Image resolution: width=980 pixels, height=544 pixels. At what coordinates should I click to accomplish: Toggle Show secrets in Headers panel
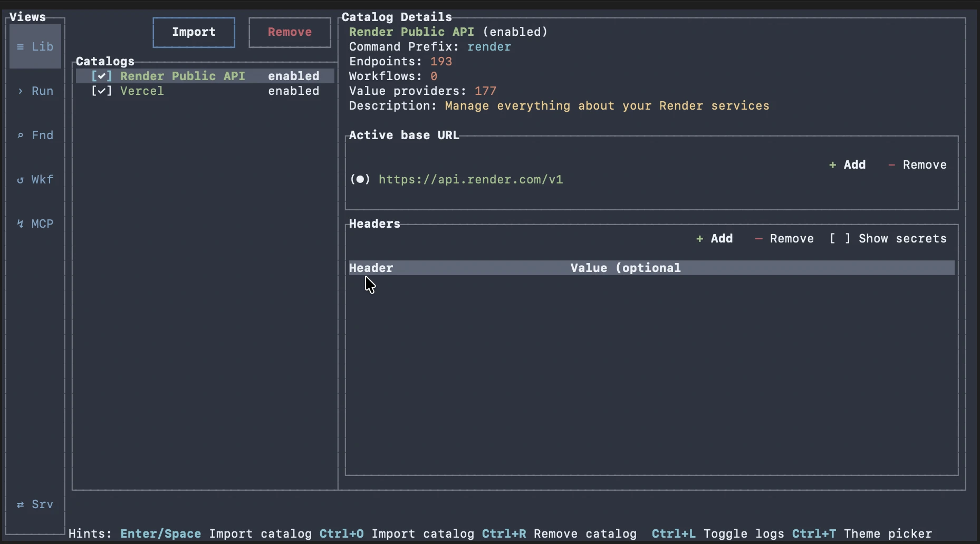889,238
